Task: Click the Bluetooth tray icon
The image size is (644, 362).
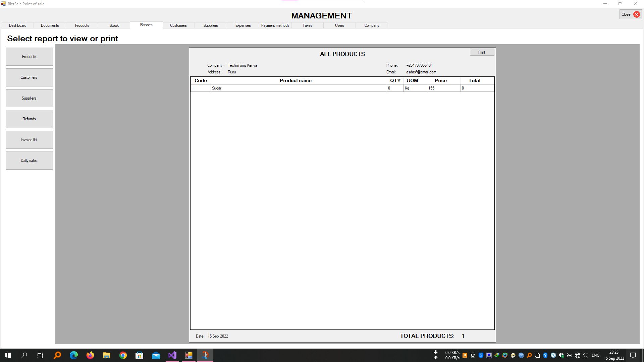Action: 545,355
